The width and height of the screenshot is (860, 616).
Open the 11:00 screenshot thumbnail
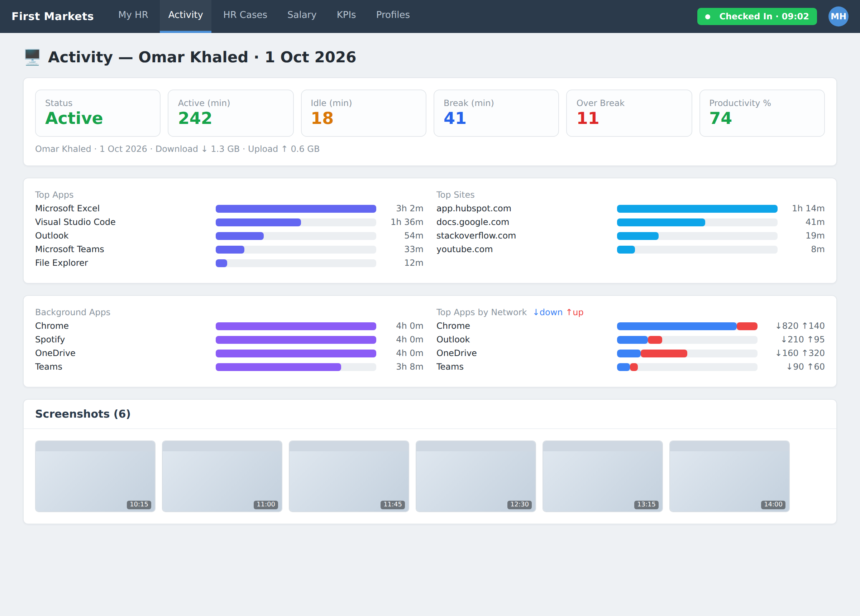coord(222,476)
